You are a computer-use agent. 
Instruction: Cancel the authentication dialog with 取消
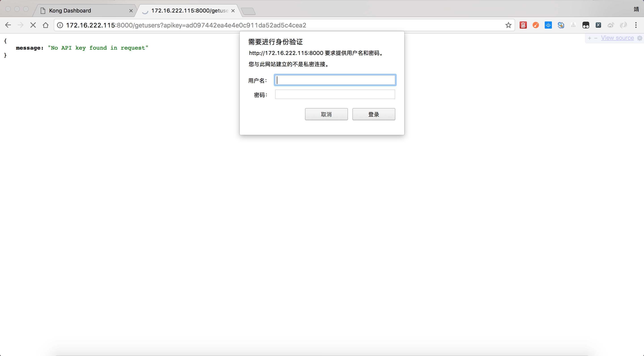326,114
